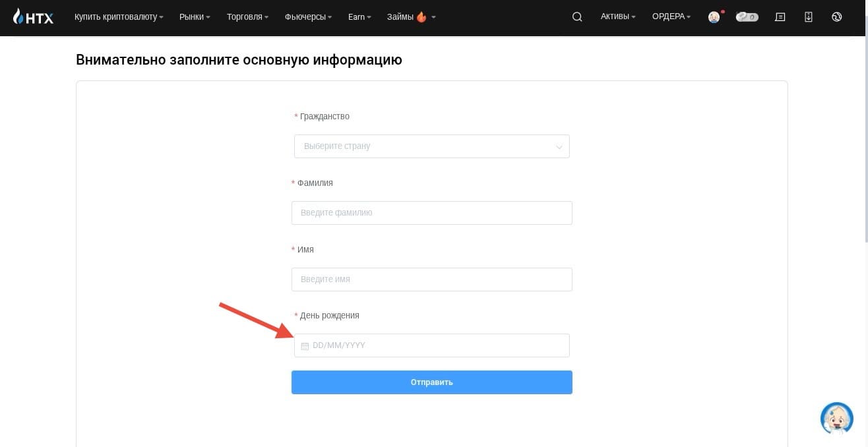The image size is (868, 447).
Task: Toggle the rewards counter switch in header
Action: (x=747, y=17)
